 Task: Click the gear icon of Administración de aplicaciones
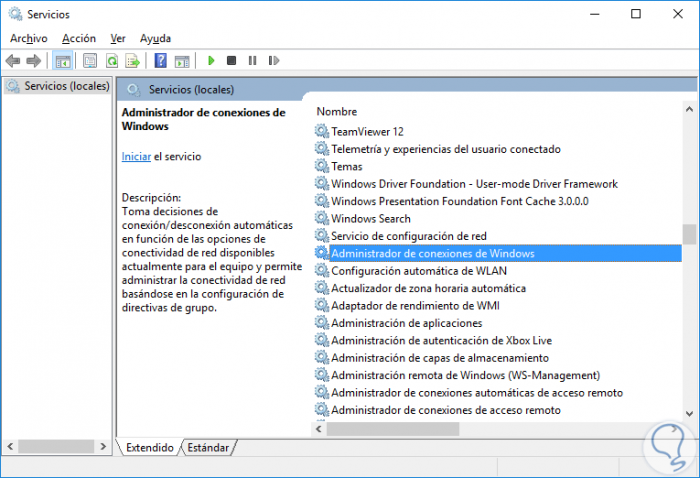pos(321,322)
